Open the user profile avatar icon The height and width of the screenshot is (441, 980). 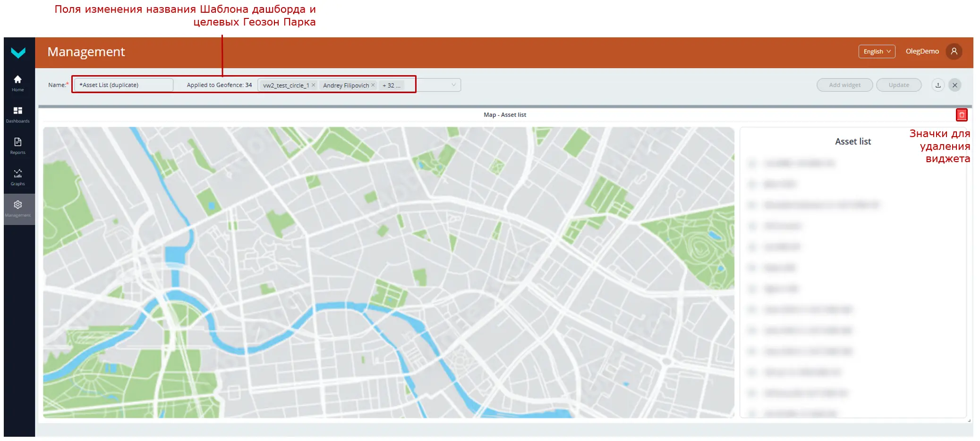click(x=954, y=52)
